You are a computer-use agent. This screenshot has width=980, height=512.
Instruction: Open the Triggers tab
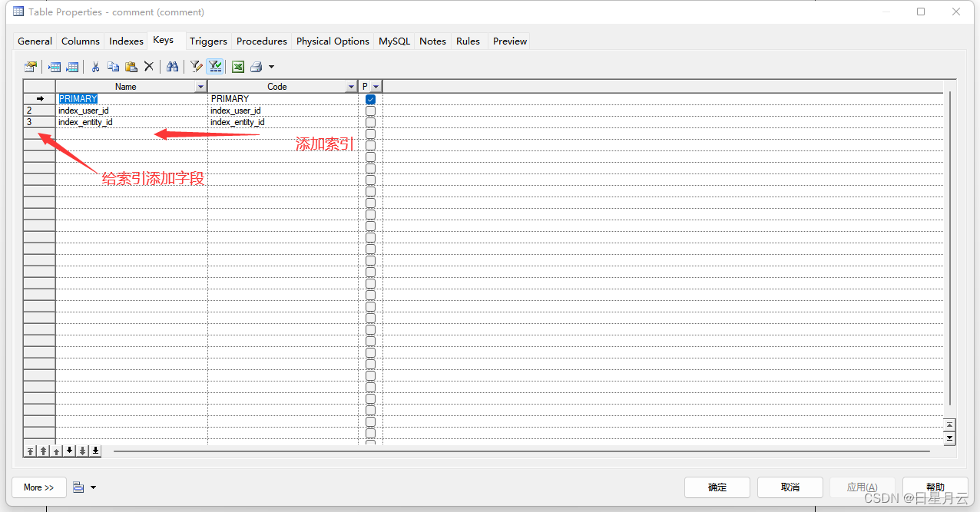click(208, 41)
